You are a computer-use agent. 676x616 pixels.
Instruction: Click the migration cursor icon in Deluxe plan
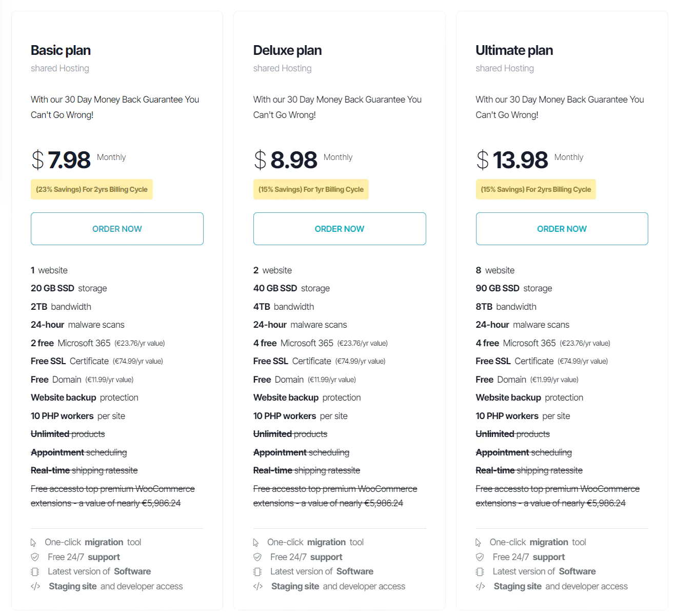click(x=256, y=543)
